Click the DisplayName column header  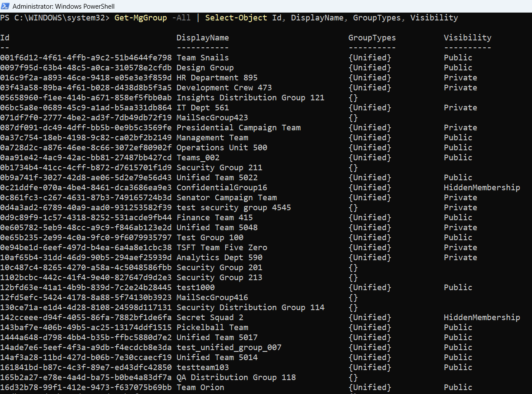202,38
